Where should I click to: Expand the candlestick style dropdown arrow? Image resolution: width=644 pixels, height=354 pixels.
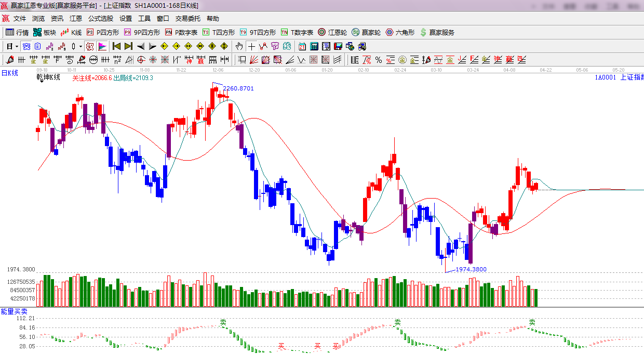(x=81, y=46)
